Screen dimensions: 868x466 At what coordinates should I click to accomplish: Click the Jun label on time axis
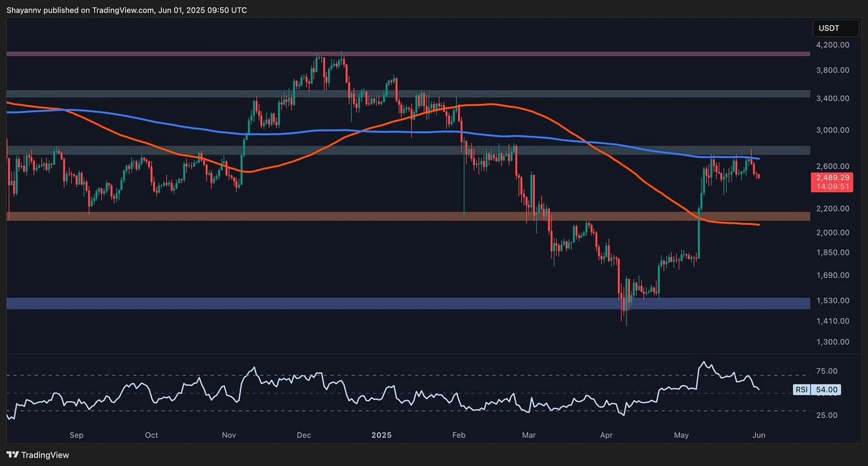pyautogui.click(x=759, y=435)
